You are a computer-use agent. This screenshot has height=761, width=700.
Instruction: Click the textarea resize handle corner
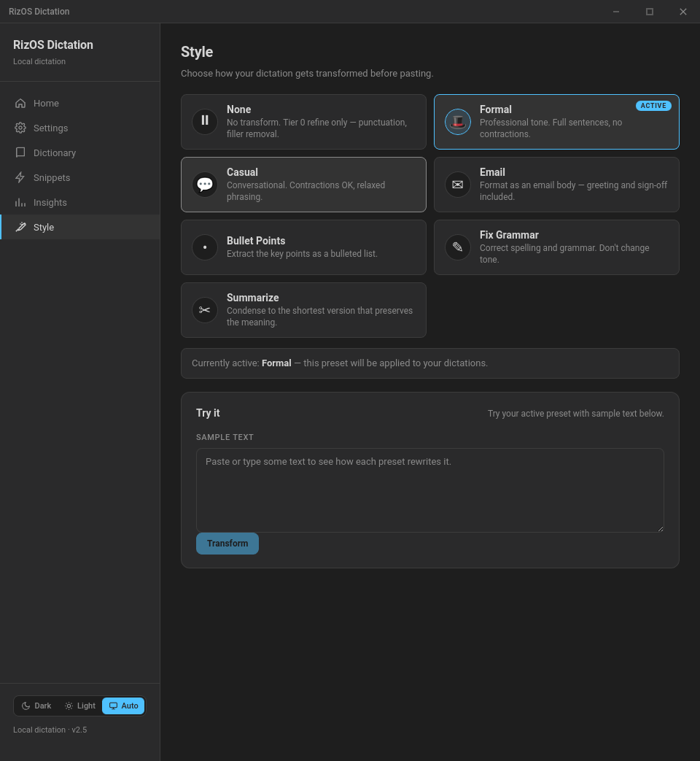661,529
